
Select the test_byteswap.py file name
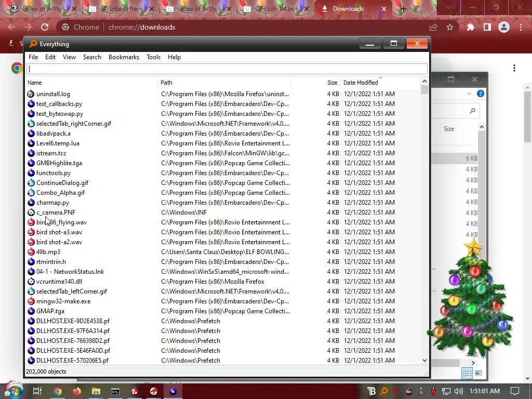pos(60,114)
